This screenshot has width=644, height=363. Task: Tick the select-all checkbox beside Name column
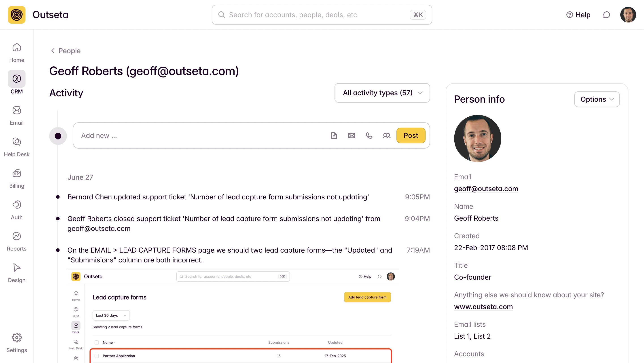(97, 342)
